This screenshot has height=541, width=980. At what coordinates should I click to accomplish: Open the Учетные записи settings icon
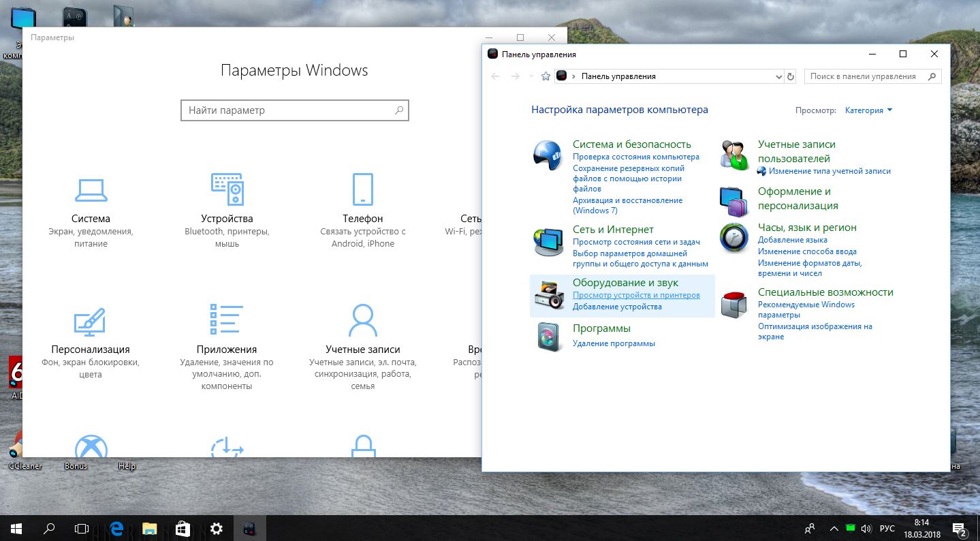click(x=362, y=320)
